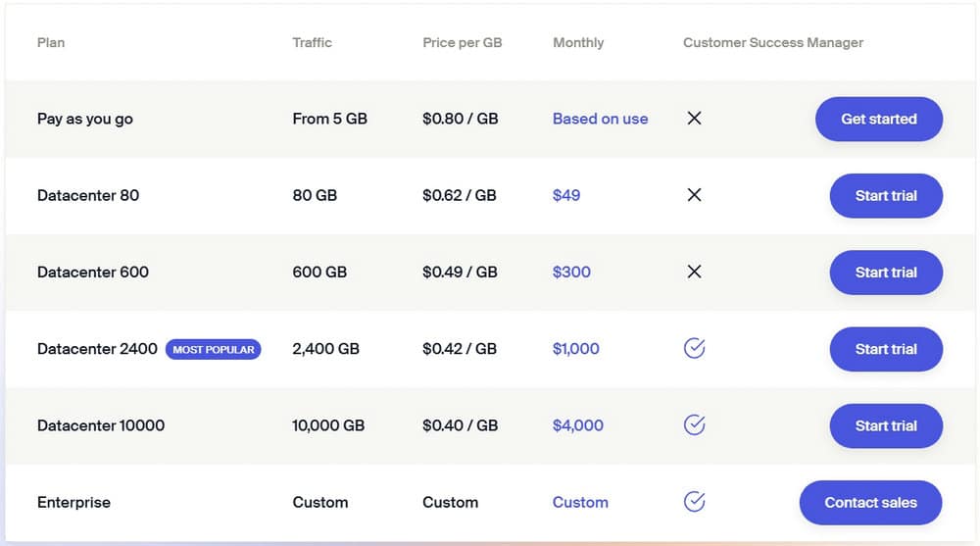Click Enterprise's Custom price per GB cell
Viewport: 980px width, 546px height.
(x=450, y=502)
